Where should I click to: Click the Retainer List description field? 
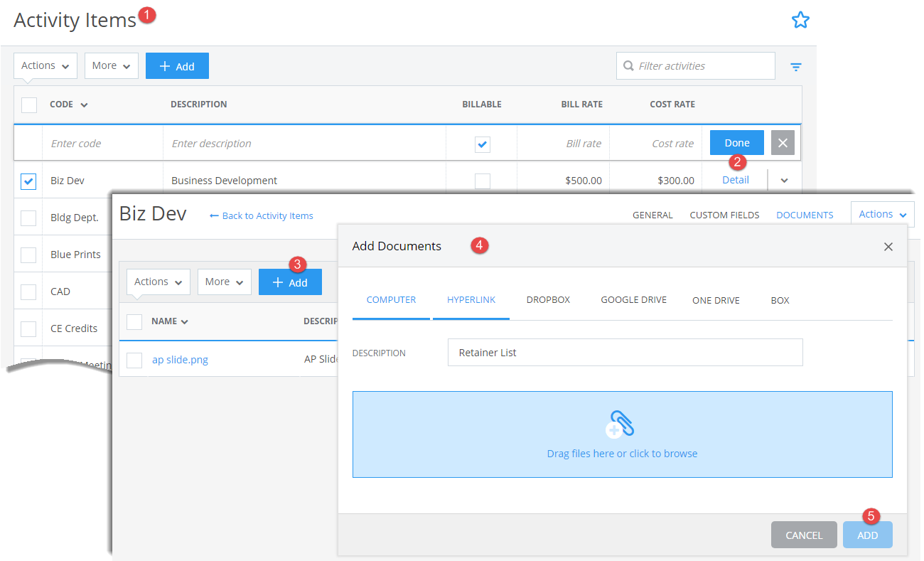pos(624,352)
